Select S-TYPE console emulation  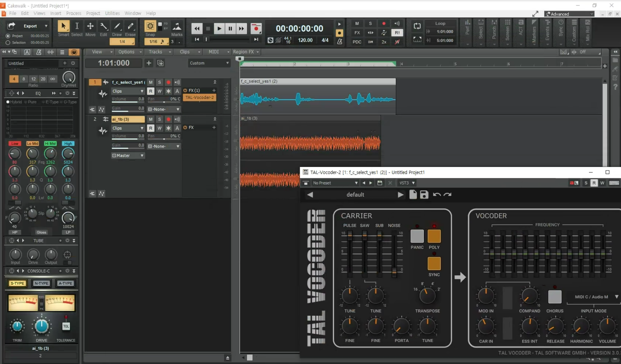tap(17, 283)
